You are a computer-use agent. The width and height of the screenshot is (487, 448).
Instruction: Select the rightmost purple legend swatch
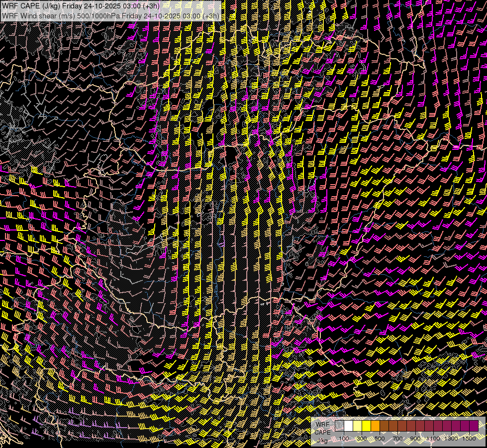(x=474, y=426)
